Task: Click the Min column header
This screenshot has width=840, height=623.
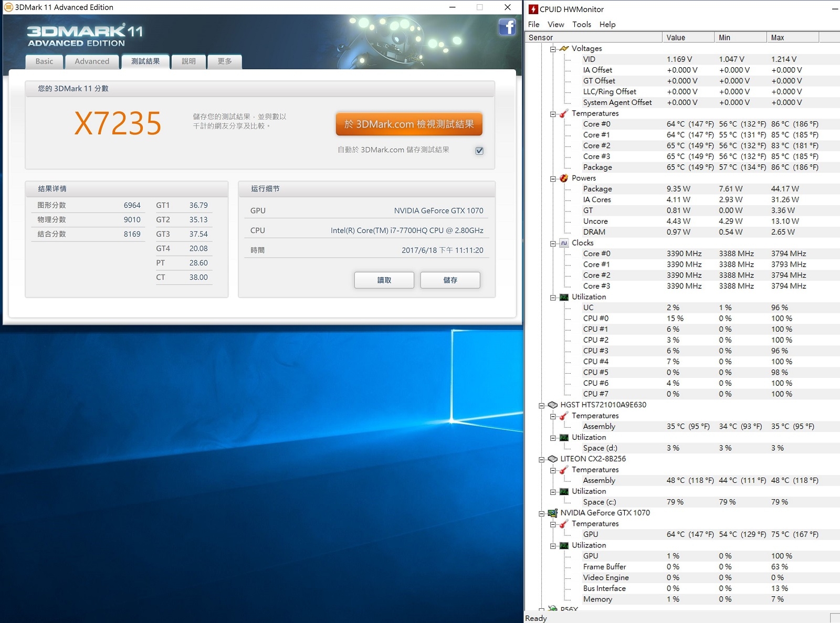Action: point(740,37)
